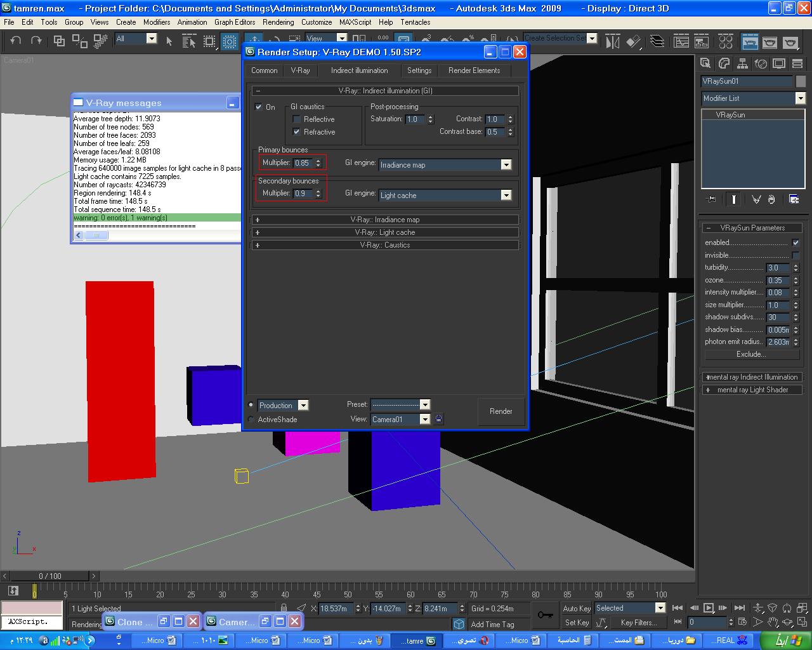The height and width of the screenshot is (650, 812).
Task: Click the Align tool icon
Action: [634, 42]
